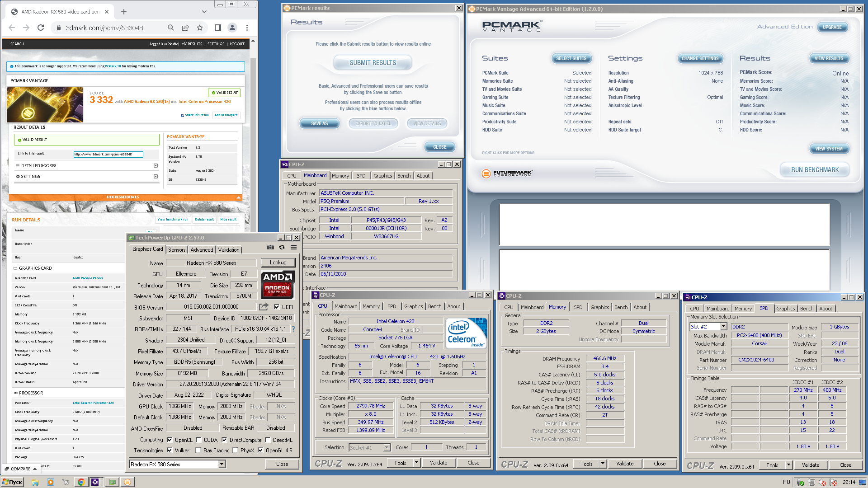This screenshot has height=488, width=868.
Task: Open Chrome from the taskbar
Action: [80, 482]
